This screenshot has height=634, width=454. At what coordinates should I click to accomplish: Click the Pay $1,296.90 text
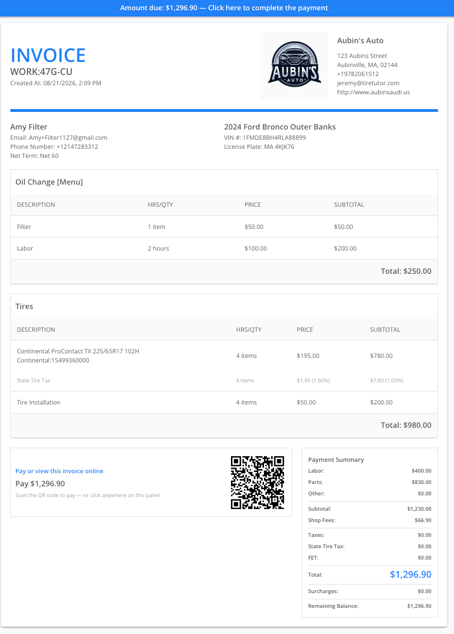tap(40, 484)
